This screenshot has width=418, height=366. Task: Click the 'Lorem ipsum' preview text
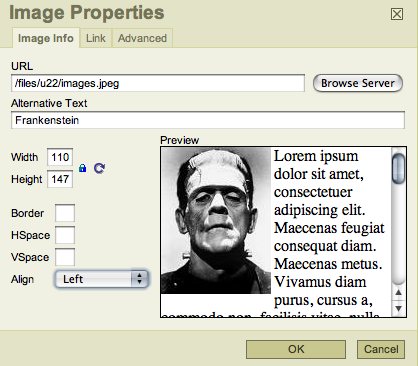pos(316,156)
